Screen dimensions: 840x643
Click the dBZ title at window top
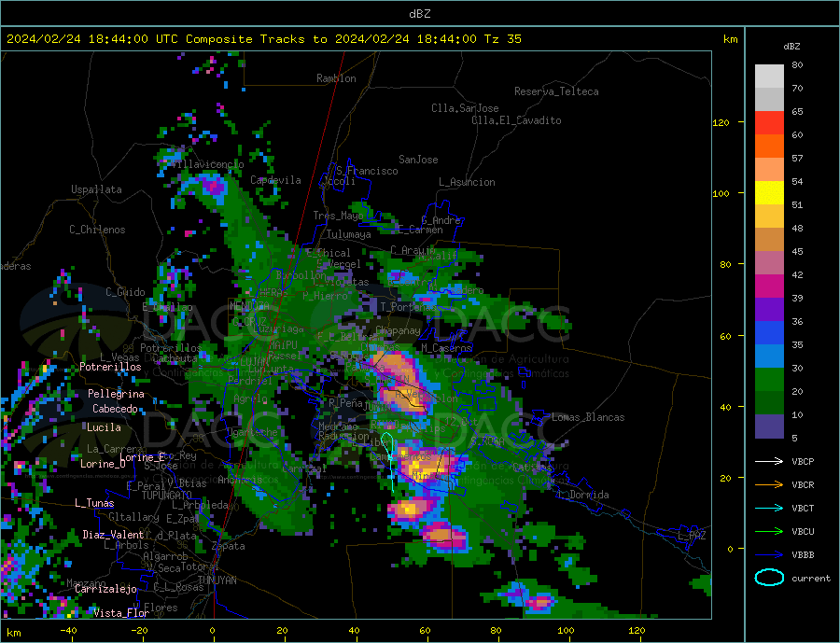tap(419, 14)
